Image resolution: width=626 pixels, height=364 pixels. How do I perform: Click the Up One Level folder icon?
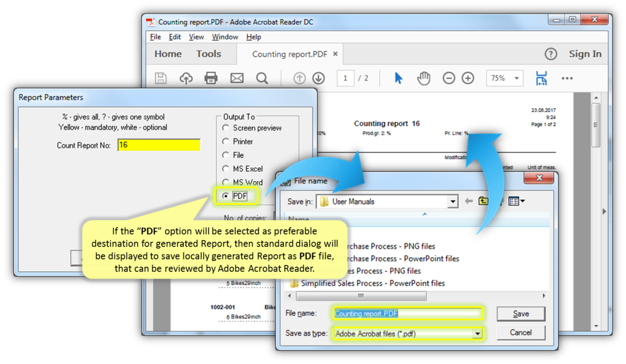[x=483, y=201]
